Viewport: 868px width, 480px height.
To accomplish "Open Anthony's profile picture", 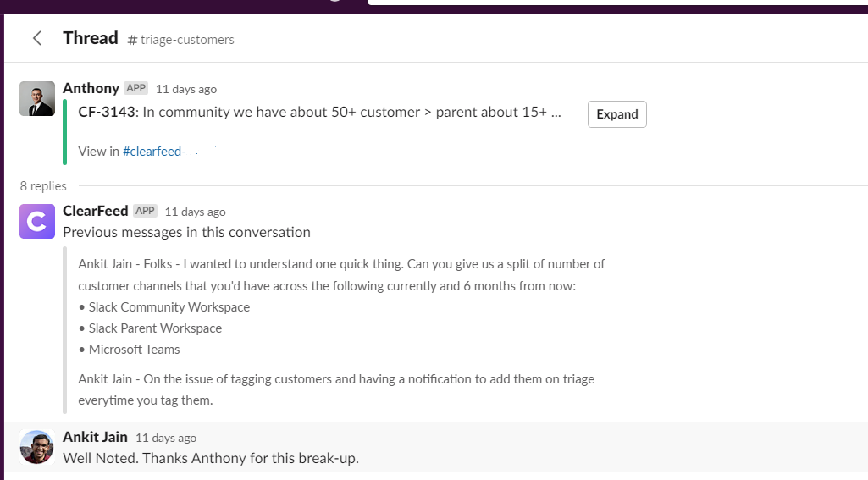I will click(37, 98).
